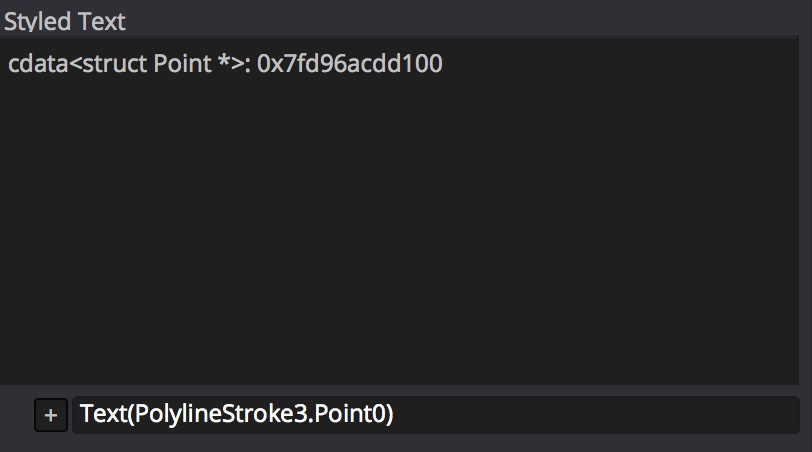812x452 pixels.
Task: Place cursor after the closing parenthesis in the expression
Action: pos(395,414)
